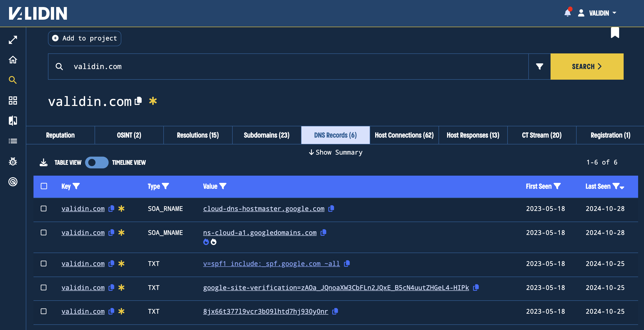This screenshot has width=644, height=330.
Task: Click asterisk in the SOA_MNAME row
Action: coord(121,232)
